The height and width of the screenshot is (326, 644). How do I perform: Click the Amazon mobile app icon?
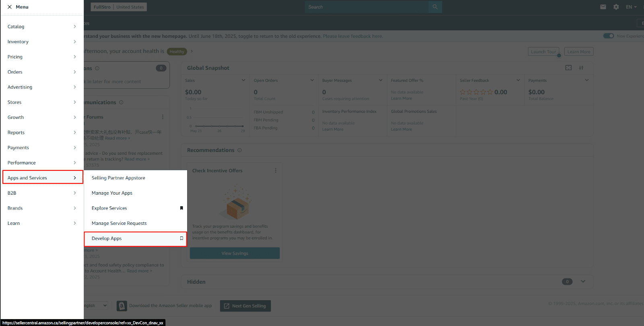pyautogui.click(x=122, y=306)
